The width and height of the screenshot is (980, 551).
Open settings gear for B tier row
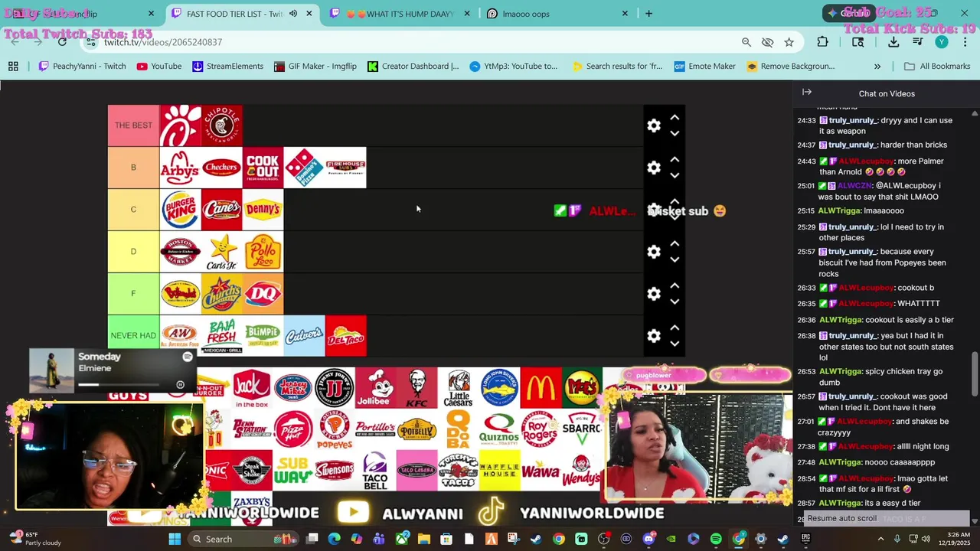654,168
